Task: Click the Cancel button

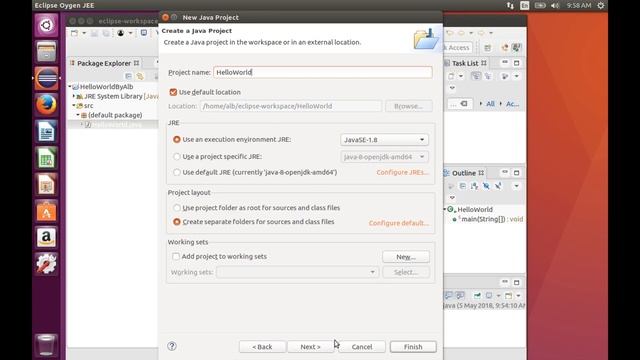Action: [362, 347]
